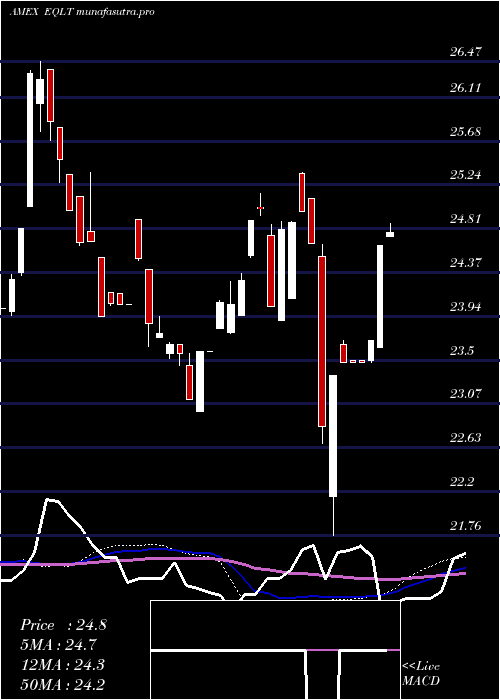Select the 22.63 price axis label
500x700 pixels.
pos(466,438)
